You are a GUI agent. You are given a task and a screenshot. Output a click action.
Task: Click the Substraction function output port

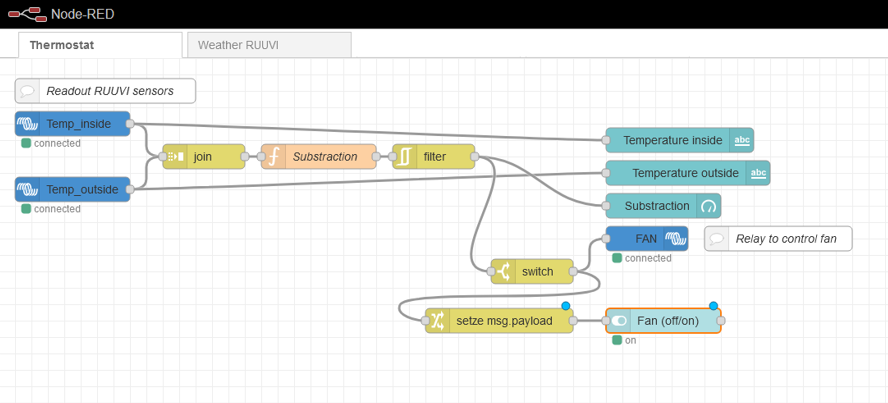point(376,157)
